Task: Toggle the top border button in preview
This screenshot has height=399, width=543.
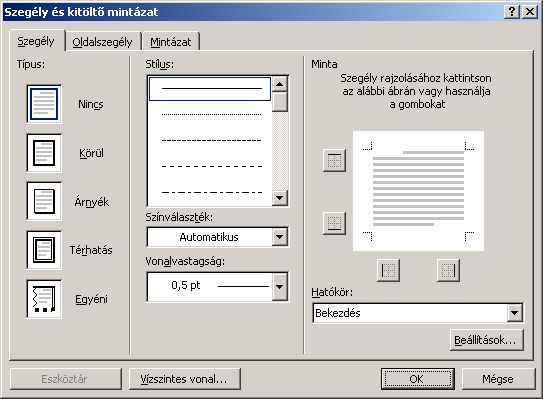Action: [x=335, y=160]
